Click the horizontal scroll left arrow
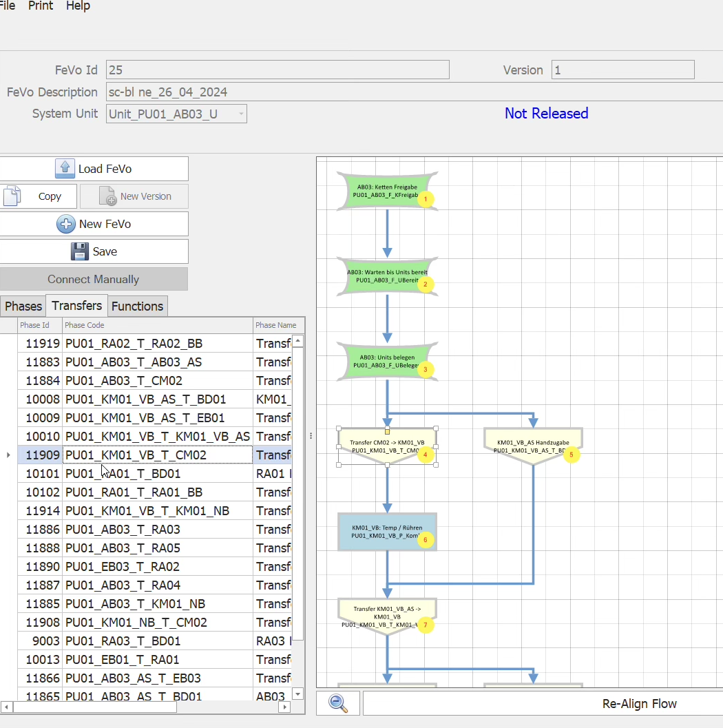 click(x=6, y=707)
